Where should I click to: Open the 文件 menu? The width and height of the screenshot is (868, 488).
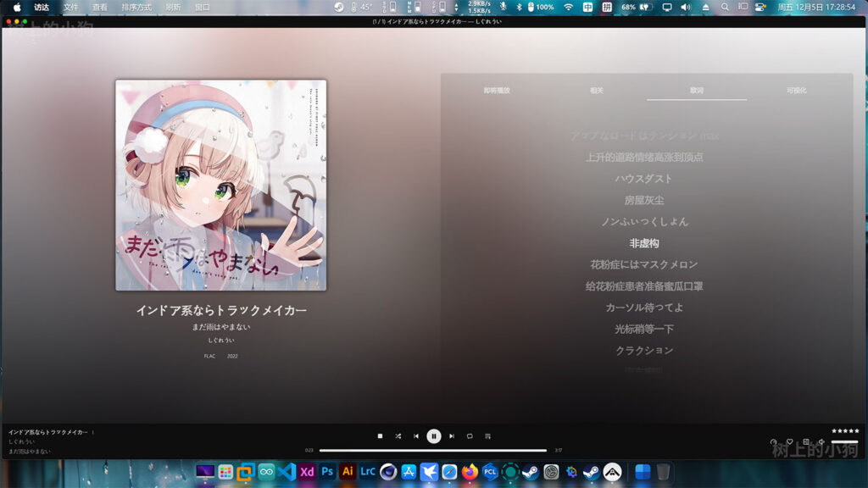coord(71,7)
